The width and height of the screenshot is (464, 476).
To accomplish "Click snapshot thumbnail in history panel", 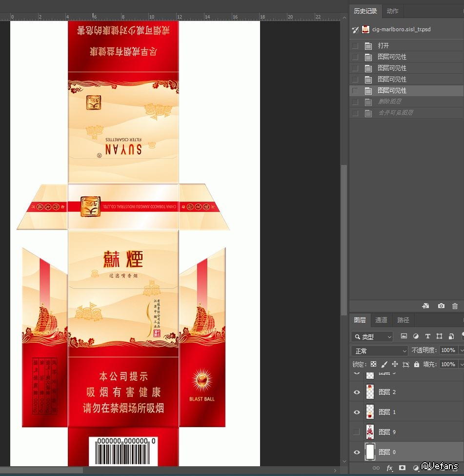I will click(365, 29).
